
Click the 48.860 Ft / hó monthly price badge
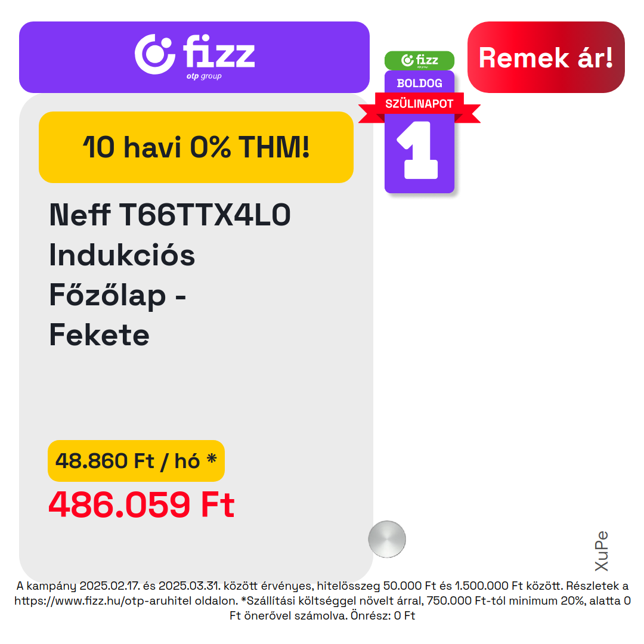tap(136, 461)
